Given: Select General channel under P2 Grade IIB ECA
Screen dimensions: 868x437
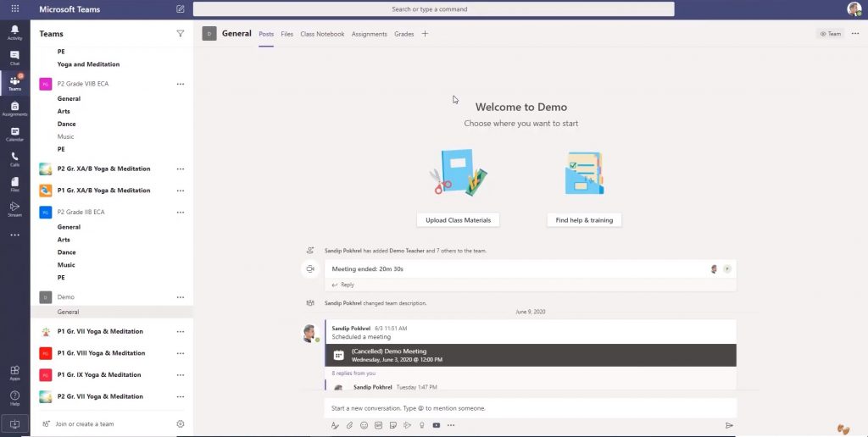Looking at the screenshot, I should tap(69, 227).
